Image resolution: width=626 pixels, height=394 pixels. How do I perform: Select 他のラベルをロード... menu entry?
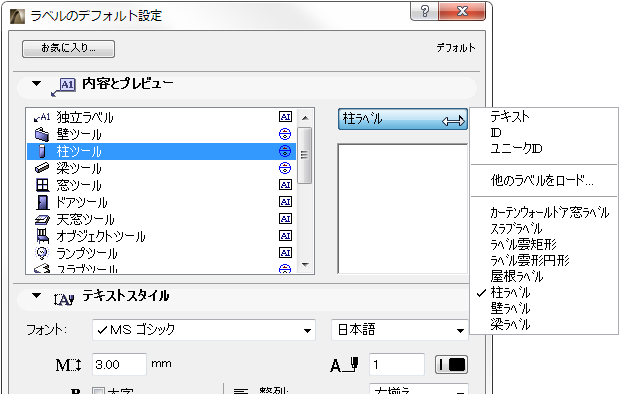(x=542, y=180)
